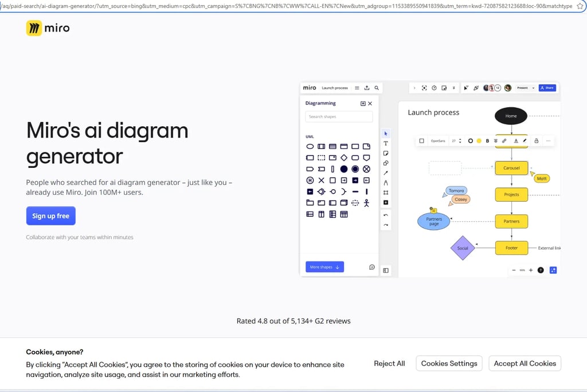Toggle the lock icon in the format toolbar

(537, 141)
